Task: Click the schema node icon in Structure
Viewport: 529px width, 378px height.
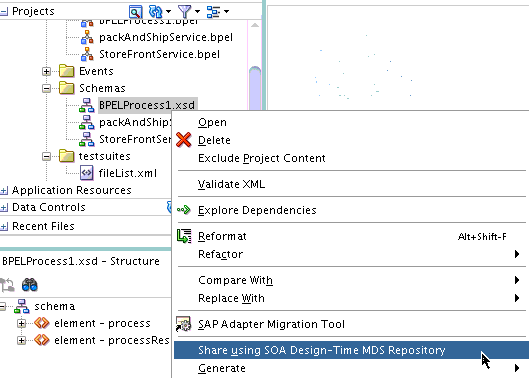Action: pyautogui.click(x=22, y=306)
